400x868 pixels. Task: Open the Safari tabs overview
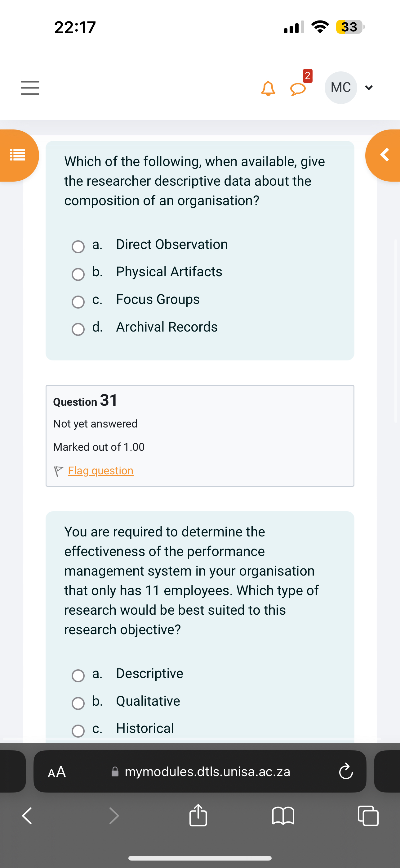(368, 816)
